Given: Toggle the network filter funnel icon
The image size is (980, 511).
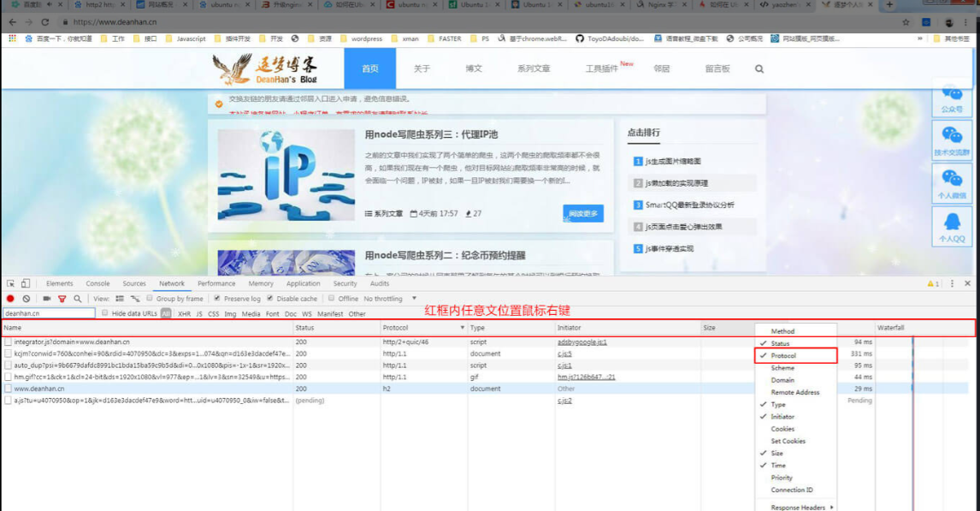Looking at the screenshot, I should pyautogui.click(x=62, y=299).
